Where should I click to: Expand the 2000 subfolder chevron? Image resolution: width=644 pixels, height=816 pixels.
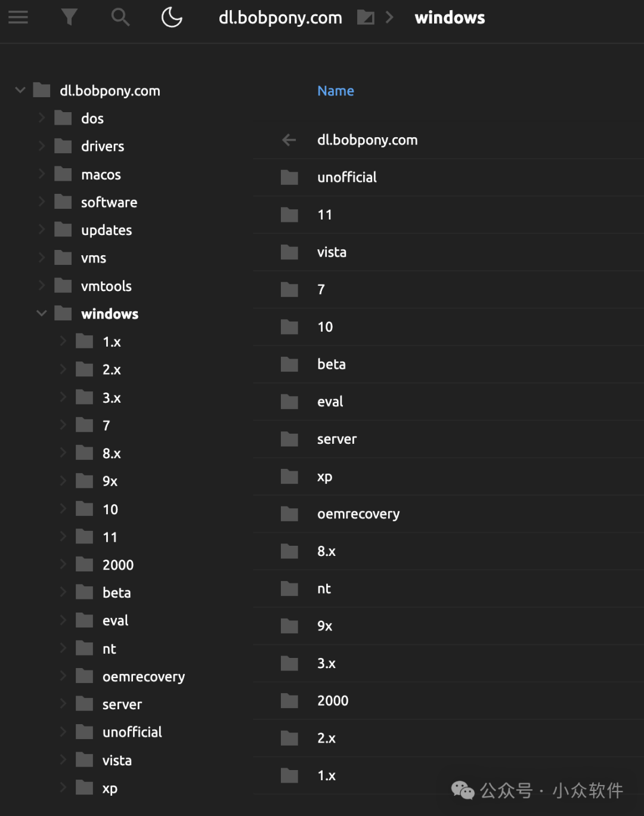pos(63,564)
